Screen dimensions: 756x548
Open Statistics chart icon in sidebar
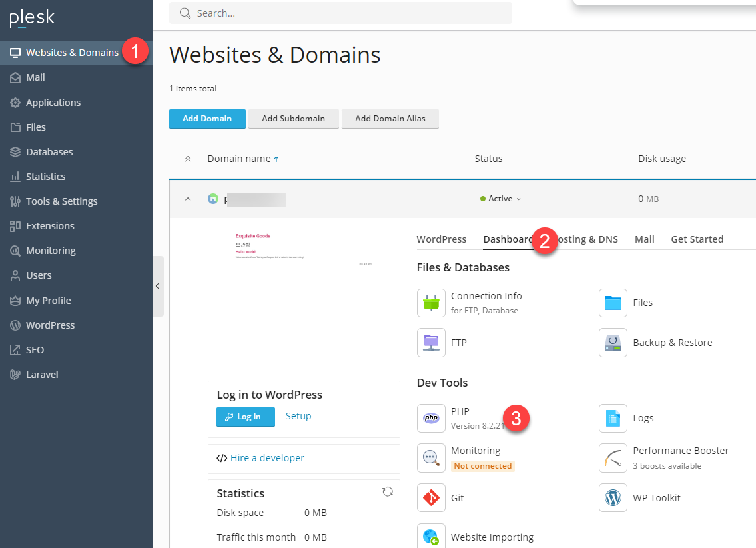click(15, 177)
